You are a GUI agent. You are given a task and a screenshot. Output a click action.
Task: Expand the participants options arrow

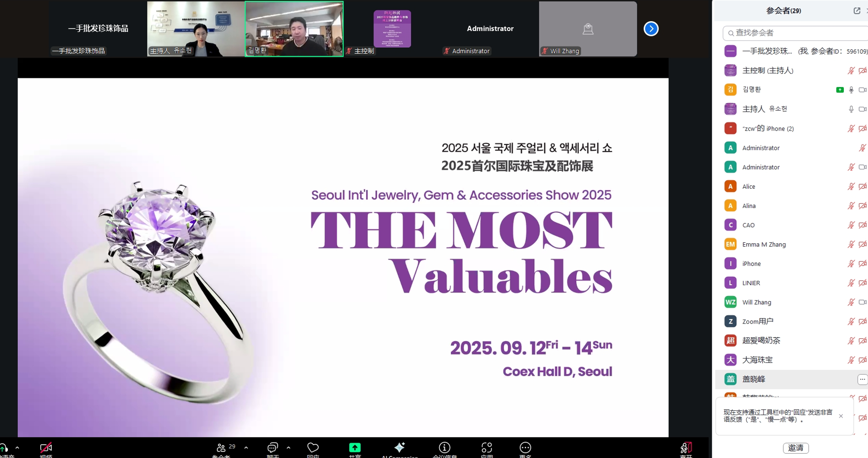point(246,448)
